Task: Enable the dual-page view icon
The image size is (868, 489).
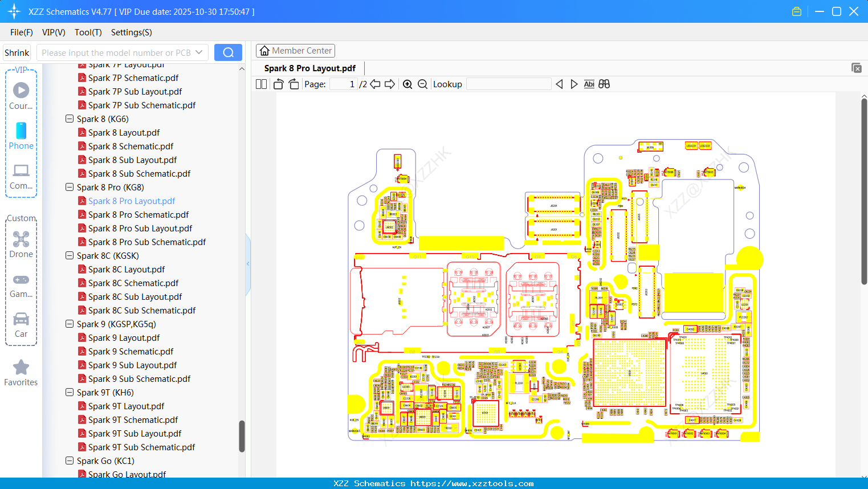Action: tap(260, 84)
